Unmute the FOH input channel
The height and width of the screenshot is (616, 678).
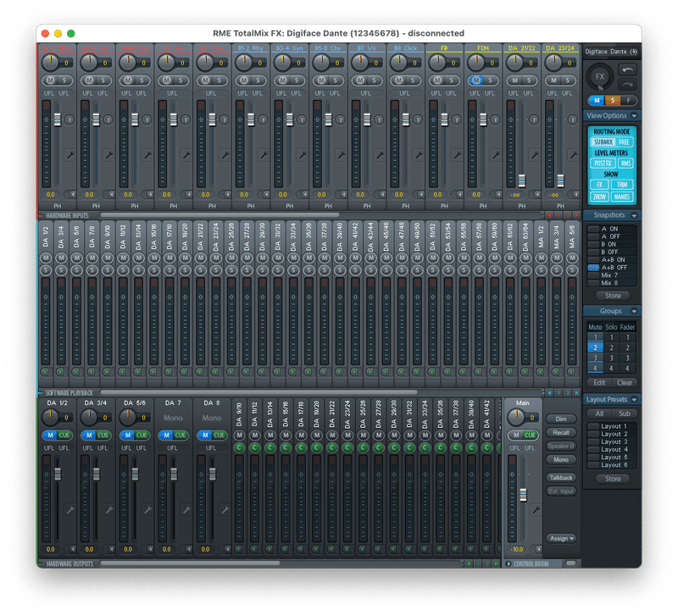pyautogui.click(x=476, y=80)
